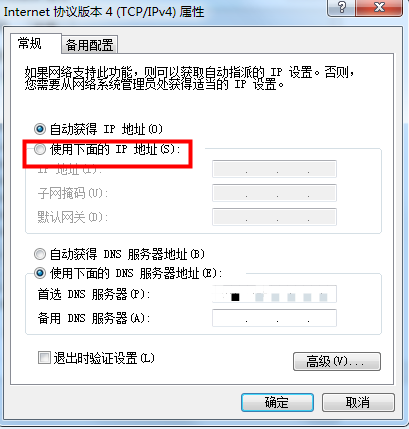
Task: Open 高级 advanced settings
Action: 337,361
